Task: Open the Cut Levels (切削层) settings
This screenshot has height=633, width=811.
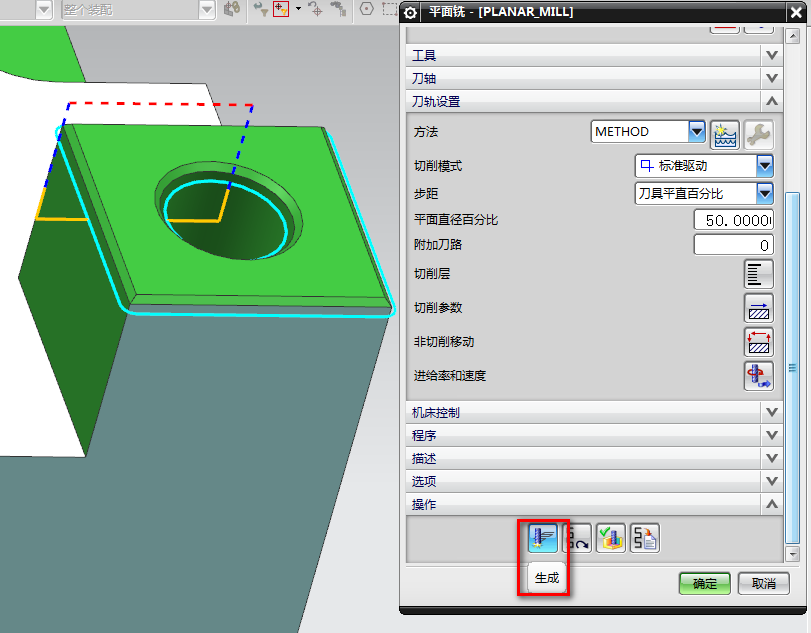Action: point(759,274)
